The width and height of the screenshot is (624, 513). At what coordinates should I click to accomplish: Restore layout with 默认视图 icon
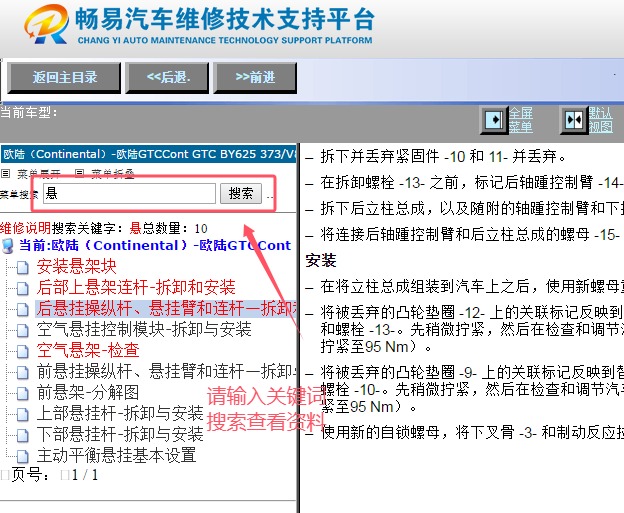tap(574, 120)
